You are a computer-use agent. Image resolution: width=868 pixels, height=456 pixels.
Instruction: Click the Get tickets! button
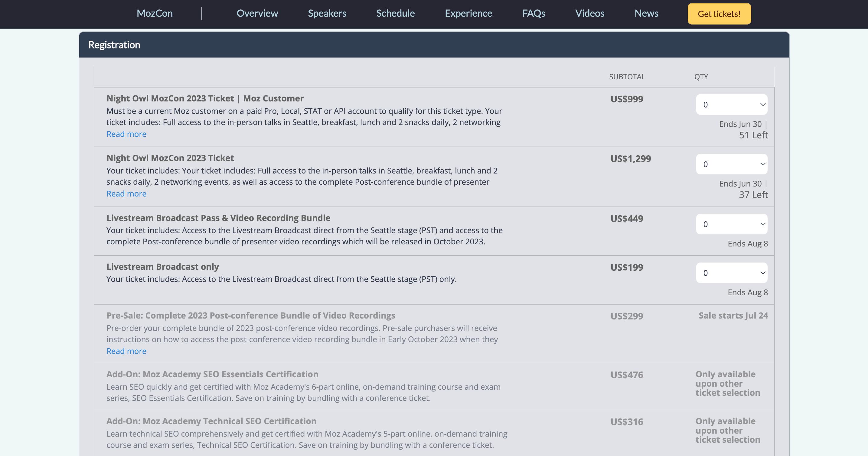[x=719, y=14]
